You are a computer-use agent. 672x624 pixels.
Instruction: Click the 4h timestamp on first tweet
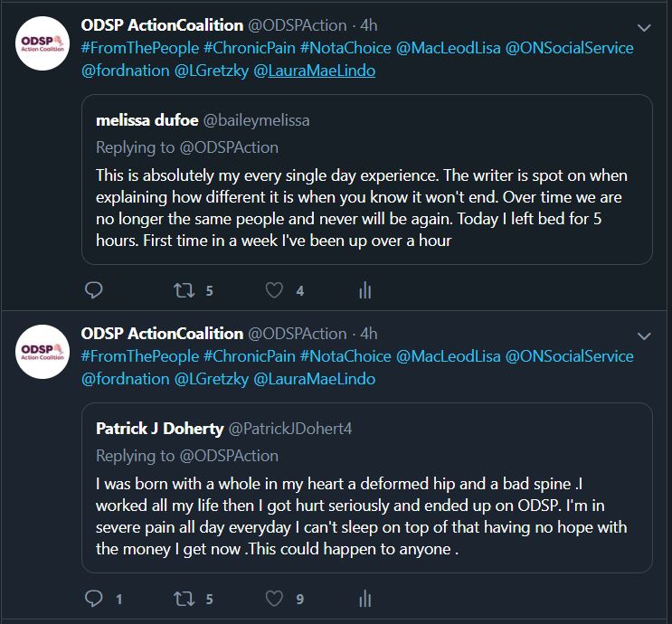(368, 25)
